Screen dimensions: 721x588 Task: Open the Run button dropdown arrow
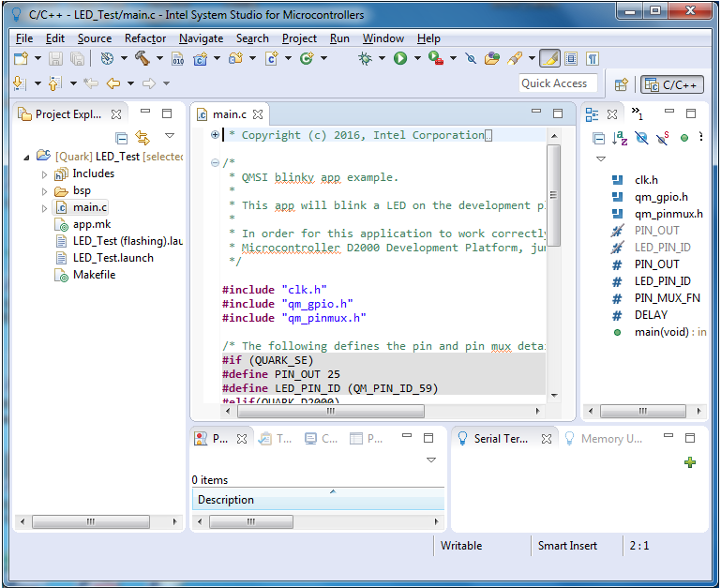click(x=417, y=58)
